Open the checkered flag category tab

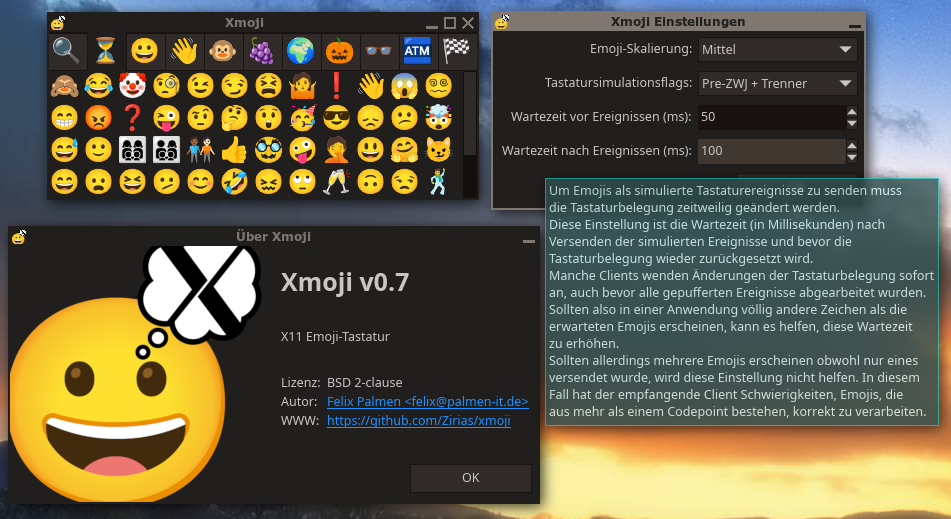point(456,50)
